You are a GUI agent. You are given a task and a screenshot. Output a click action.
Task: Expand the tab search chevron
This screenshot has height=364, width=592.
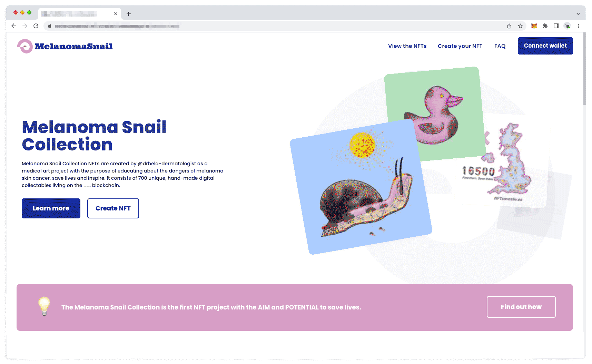pyautogui.click(x=578, y=14)
